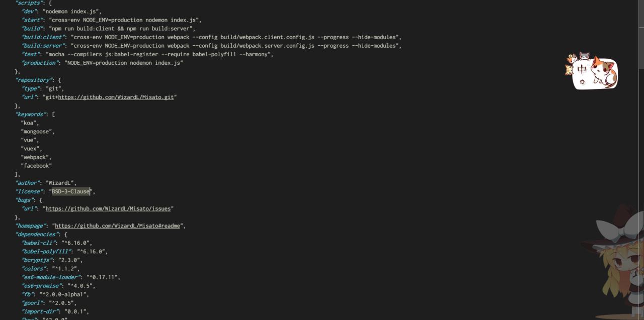644x320 pixels.
Task: Click the gray cat atop the input widget
Action: tap(585, 56)
